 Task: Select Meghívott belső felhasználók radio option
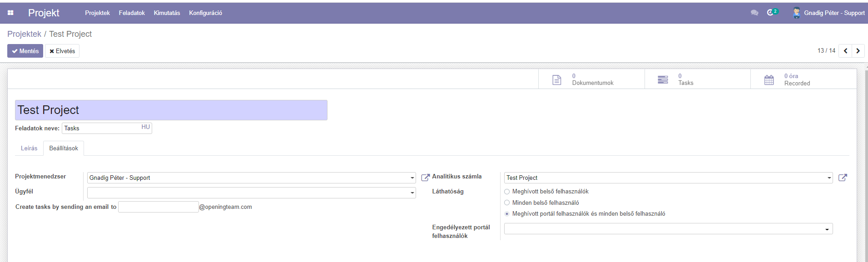tap(507, 192)
